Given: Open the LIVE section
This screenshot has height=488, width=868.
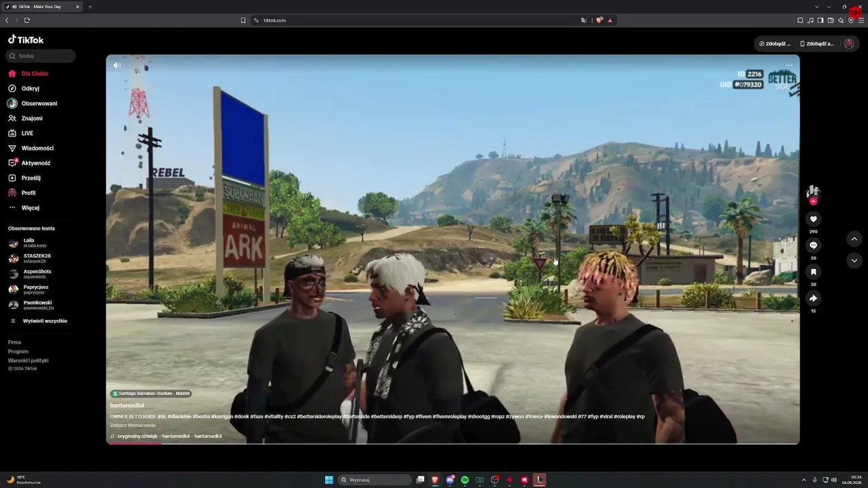Looking at the screenshot, I should [x=20, y=133].
